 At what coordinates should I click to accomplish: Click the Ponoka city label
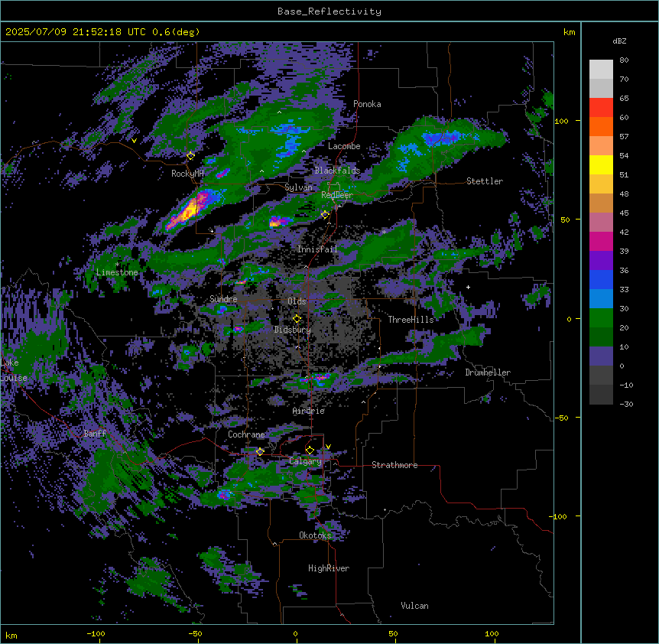pyautogui.click(x=367, y=104)
